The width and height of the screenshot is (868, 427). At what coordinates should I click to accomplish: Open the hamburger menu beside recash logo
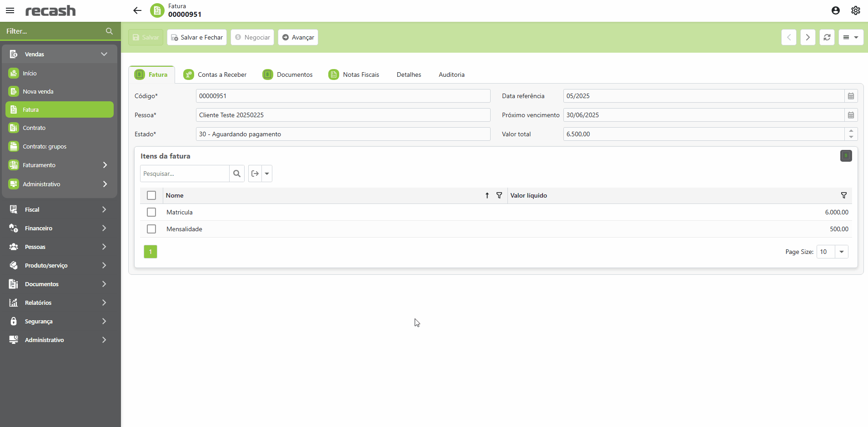tap(10, 10)
